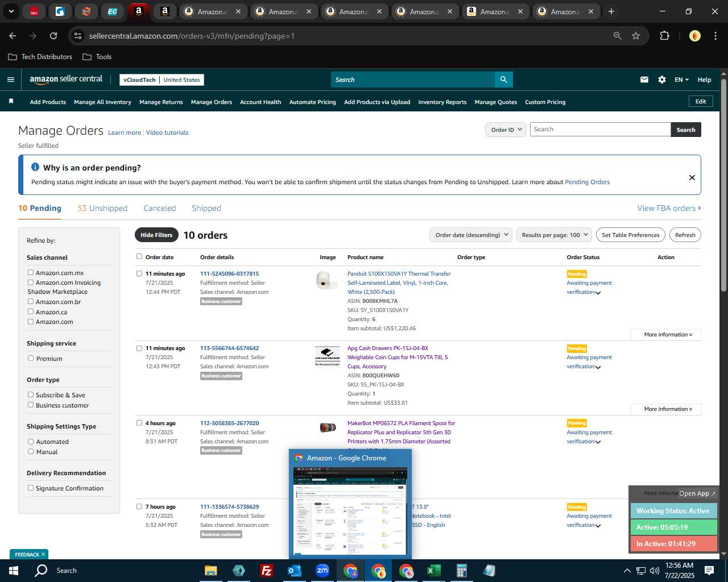This screenshot has width=728, height=582.
Task: Expand More information for Apg Cash Drawers order
Action: click(666, 409)
